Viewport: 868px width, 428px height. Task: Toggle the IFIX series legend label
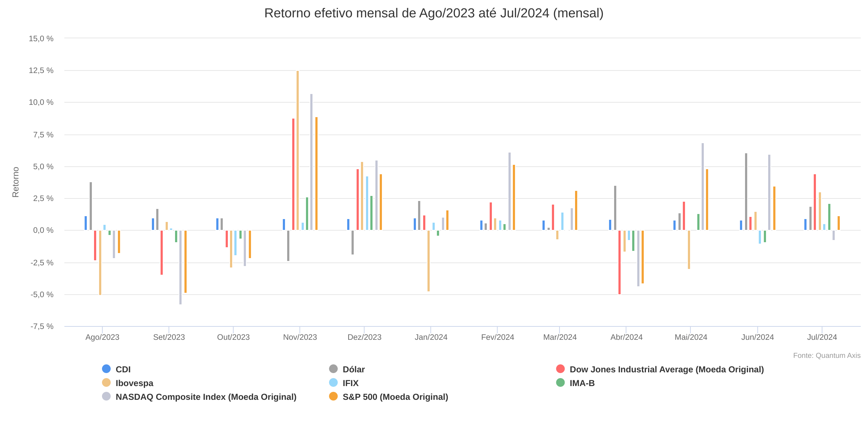click(350, 383)
